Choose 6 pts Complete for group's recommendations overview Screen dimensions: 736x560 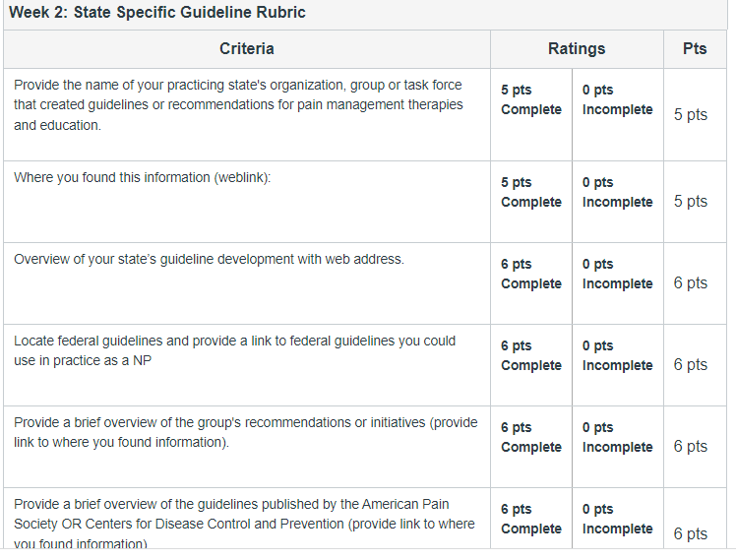[531, 437]
